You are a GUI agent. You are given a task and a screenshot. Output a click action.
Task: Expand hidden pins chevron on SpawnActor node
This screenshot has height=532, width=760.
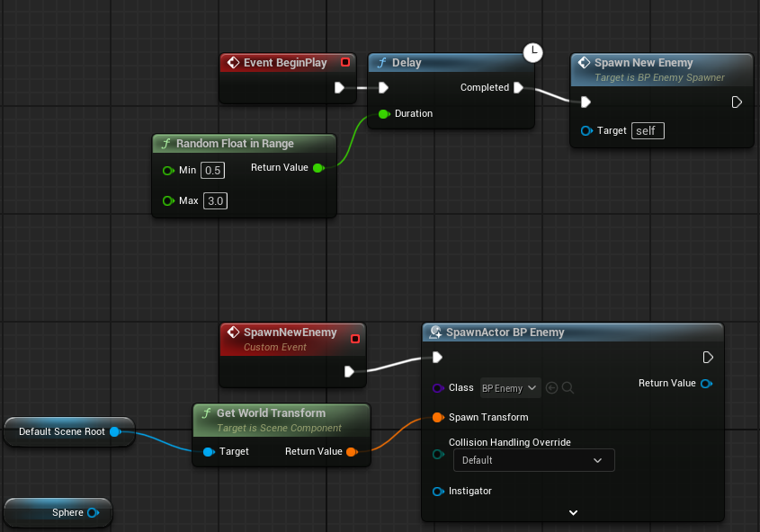click(x=573, y=511)
